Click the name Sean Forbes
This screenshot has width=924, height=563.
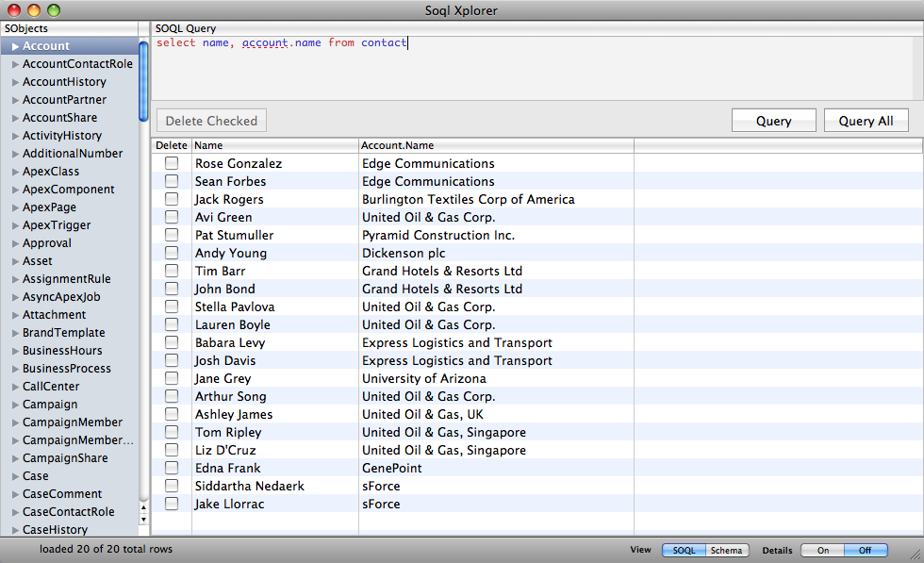click(x=230, y=182)
